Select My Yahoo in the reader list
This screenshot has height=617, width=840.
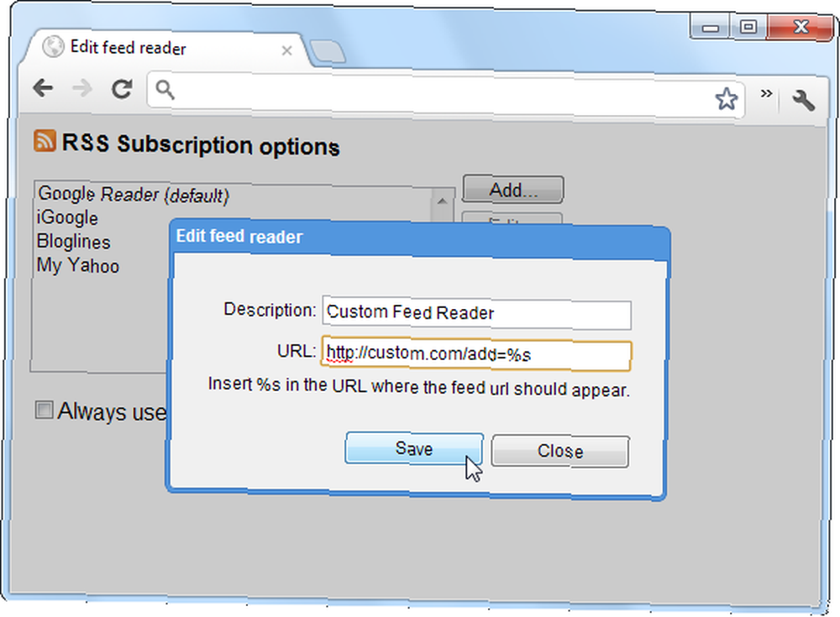coord(77,265)
